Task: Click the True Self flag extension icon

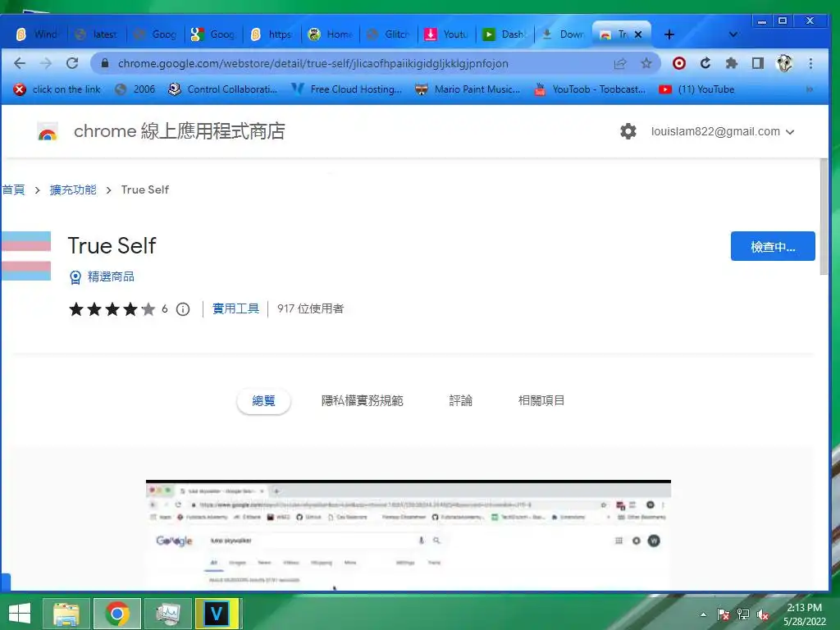Action: tap(25, 256)
